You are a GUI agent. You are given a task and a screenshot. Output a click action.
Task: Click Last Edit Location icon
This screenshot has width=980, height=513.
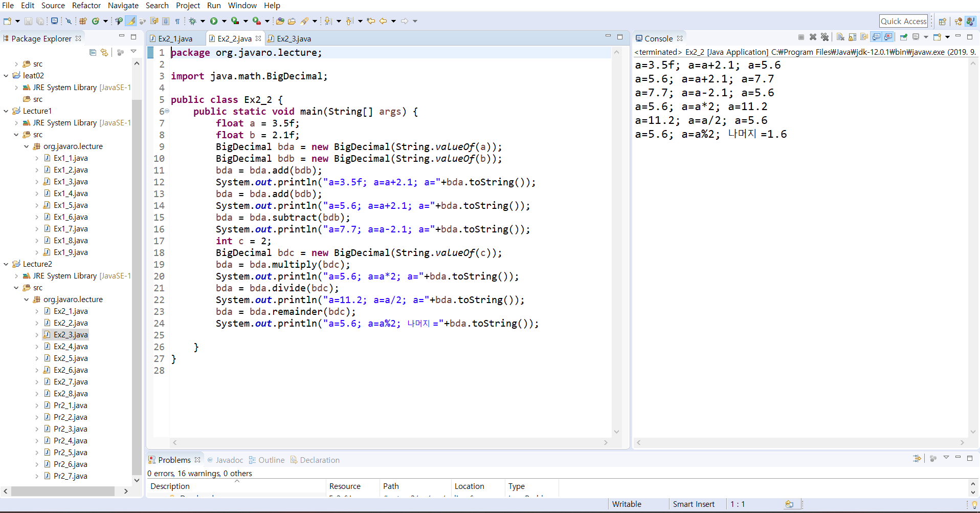point(371,21)
